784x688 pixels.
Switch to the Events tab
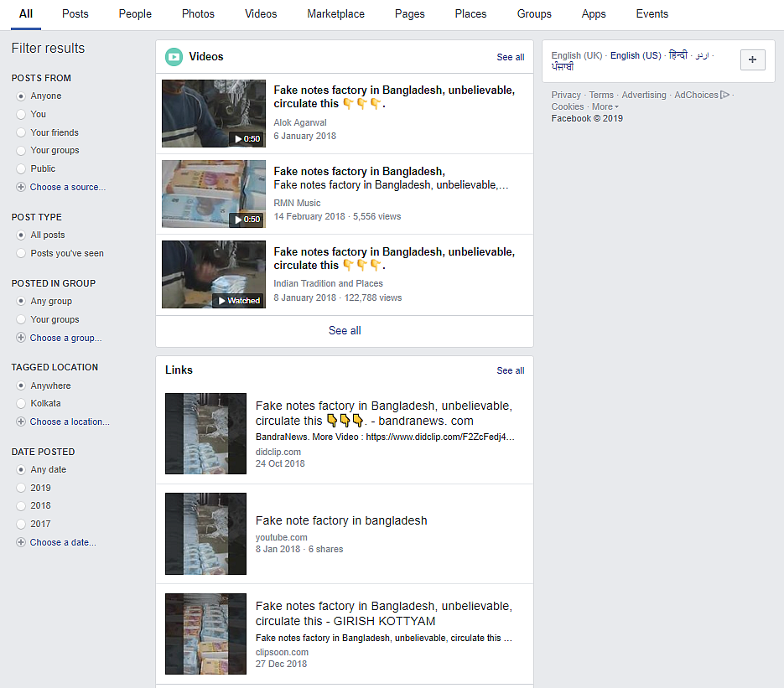click(x=652, y=14)
